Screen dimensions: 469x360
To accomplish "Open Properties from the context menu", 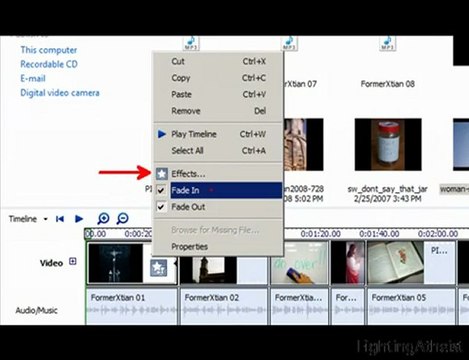I will 218,247.
